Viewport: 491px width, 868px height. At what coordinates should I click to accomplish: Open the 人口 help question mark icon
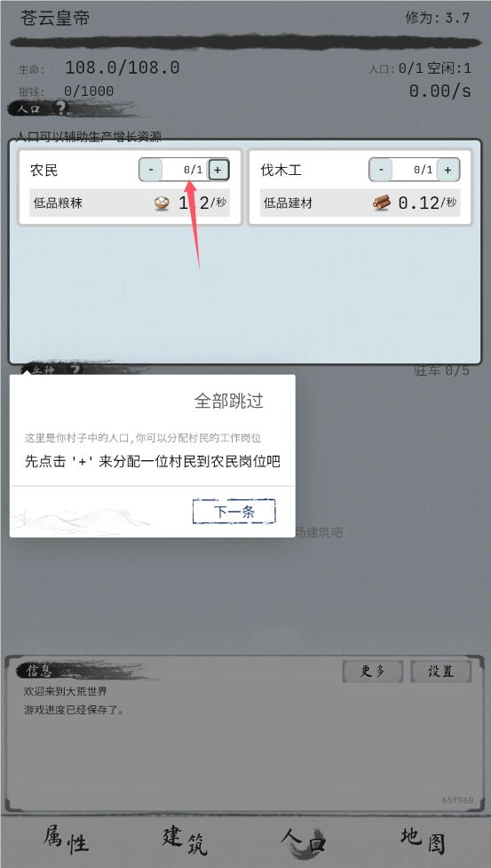point(61,108)
